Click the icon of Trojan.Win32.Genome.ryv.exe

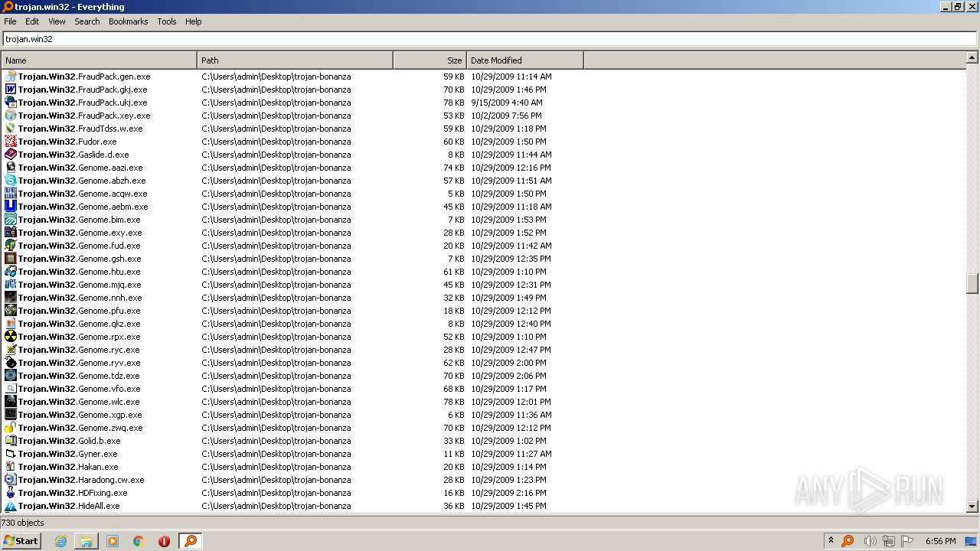tap(11, 363)
